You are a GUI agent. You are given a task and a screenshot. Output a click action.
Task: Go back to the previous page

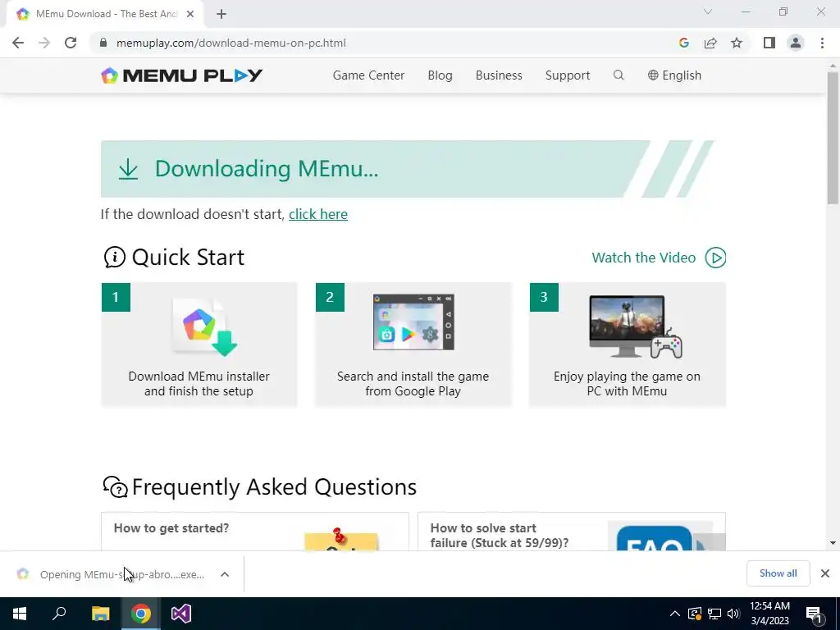click(x=18, y=43)
